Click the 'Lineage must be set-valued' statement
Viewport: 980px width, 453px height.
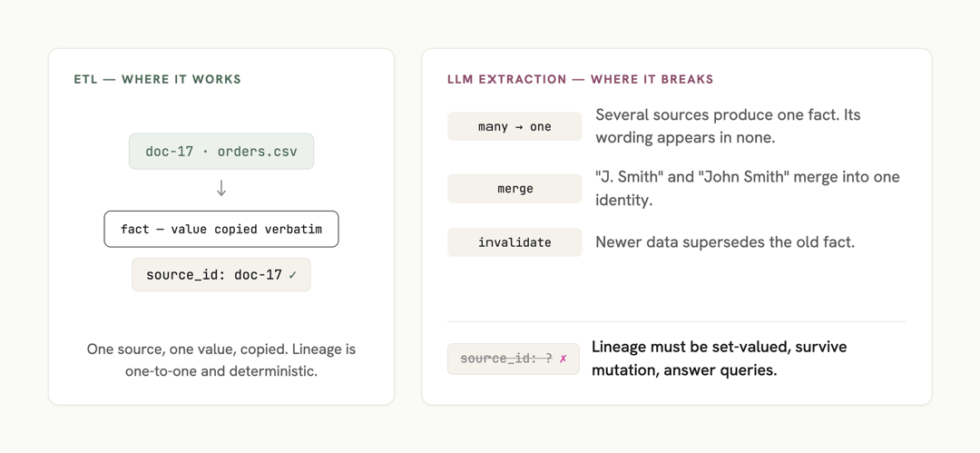[x=720, y=359]
